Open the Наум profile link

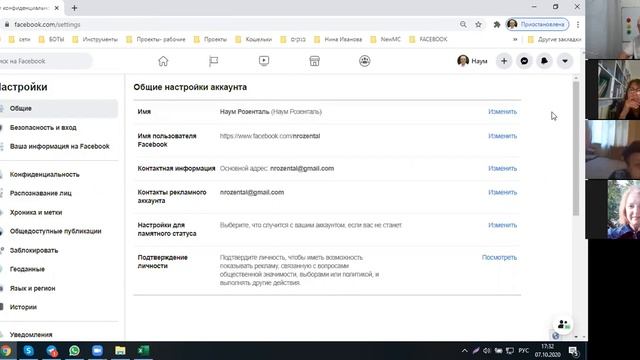pos(473,61)
